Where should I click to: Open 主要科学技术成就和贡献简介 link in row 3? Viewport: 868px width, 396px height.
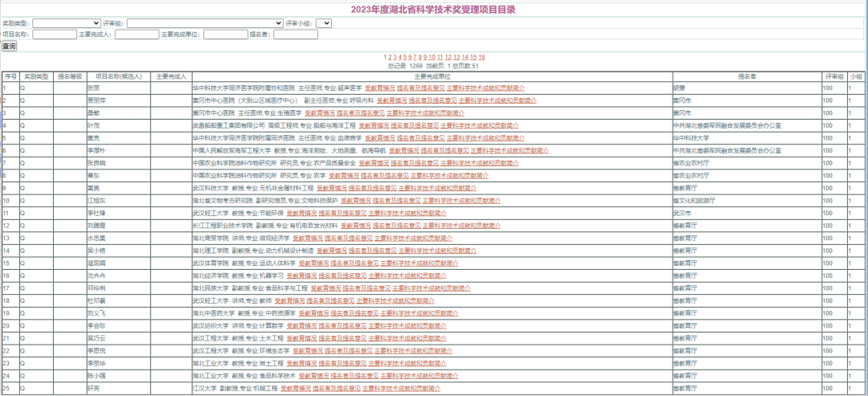tap(425, 112)
